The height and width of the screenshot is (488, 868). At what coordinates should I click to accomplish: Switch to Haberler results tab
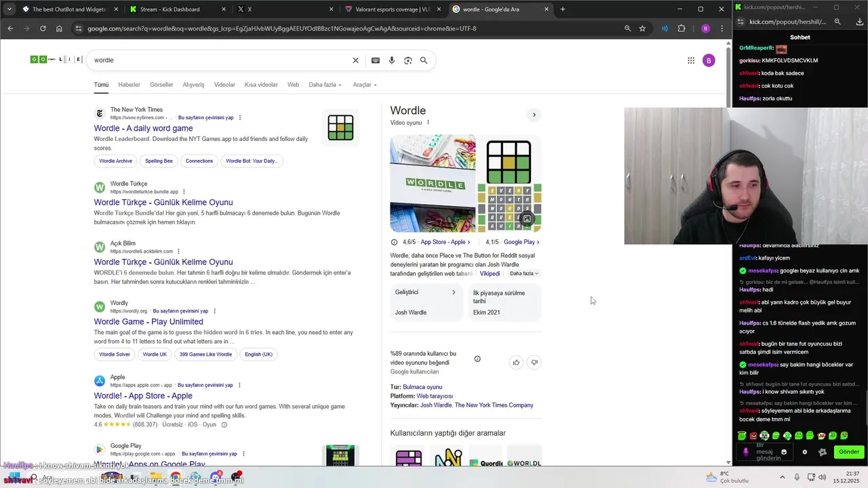click(129, 85)
